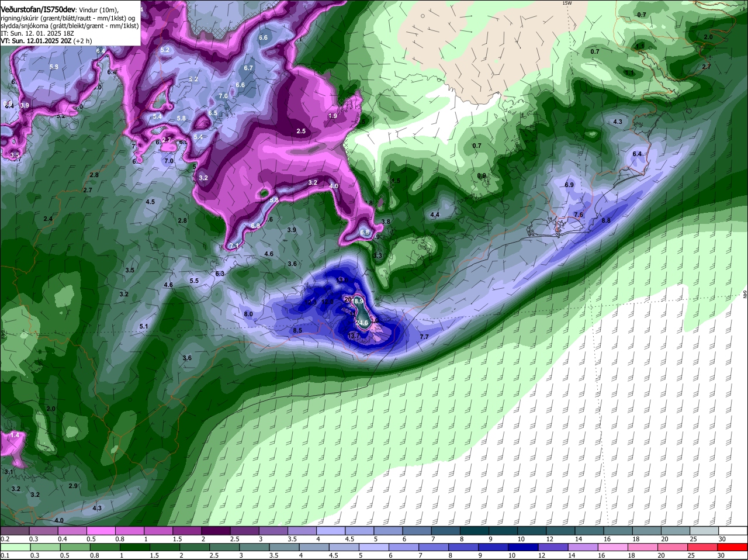Click the 8.0 value on the map

[248, 314]
